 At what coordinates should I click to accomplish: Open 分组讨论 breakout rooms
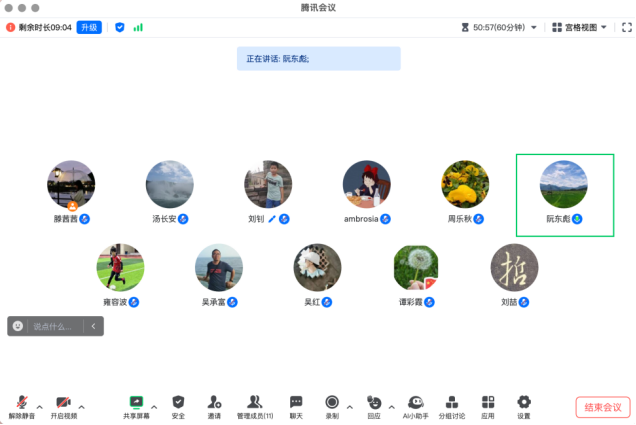(451, 403)
